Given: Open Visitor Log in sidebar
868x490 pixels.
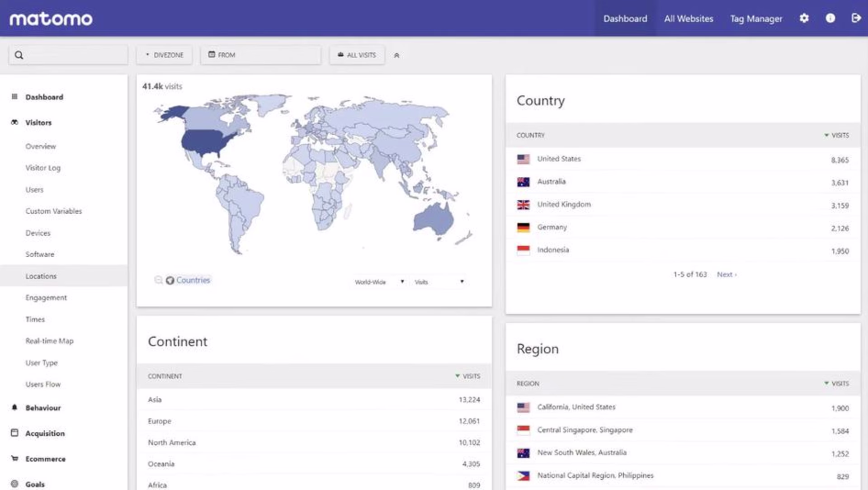Looking at the screenshot, I should 43,168.
